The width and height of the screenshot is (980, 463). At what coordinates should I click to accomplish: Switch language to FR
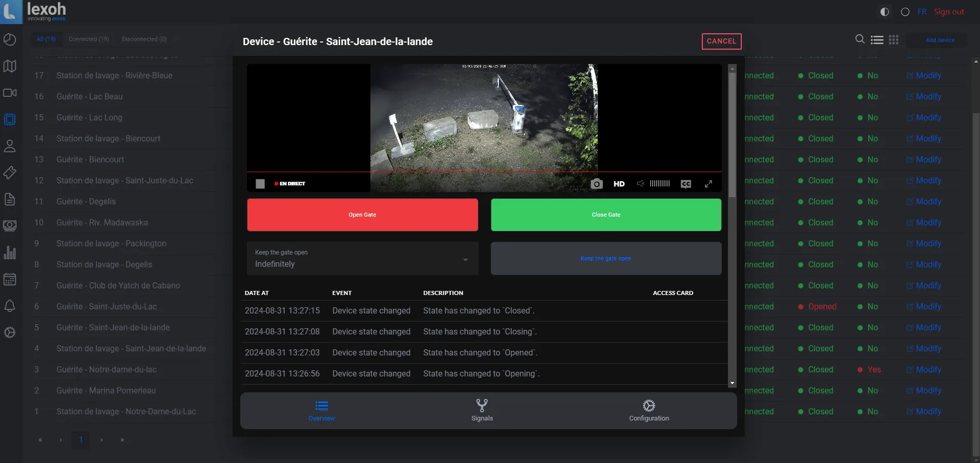click(922, 12)
